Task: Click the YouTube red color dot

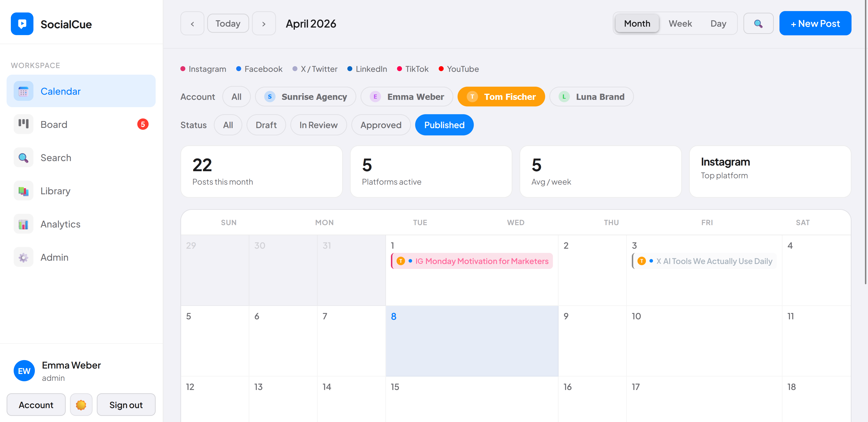Action: tap(441, 69)
